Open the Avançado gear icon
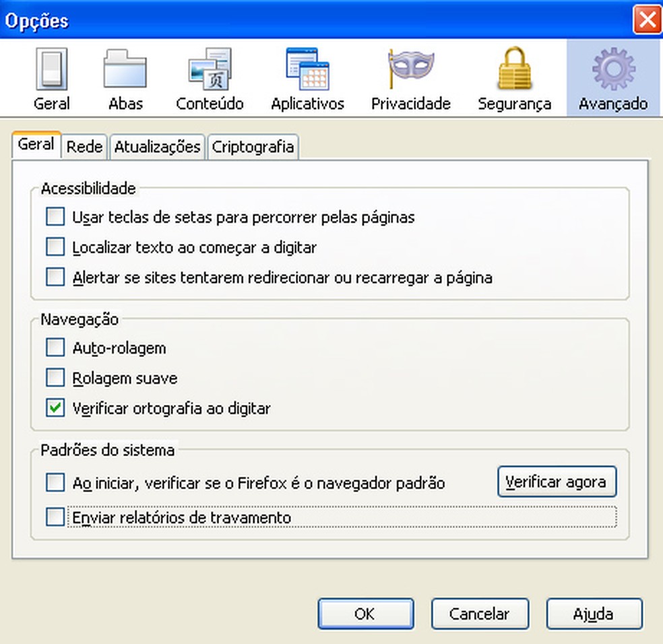 (612, 74)
